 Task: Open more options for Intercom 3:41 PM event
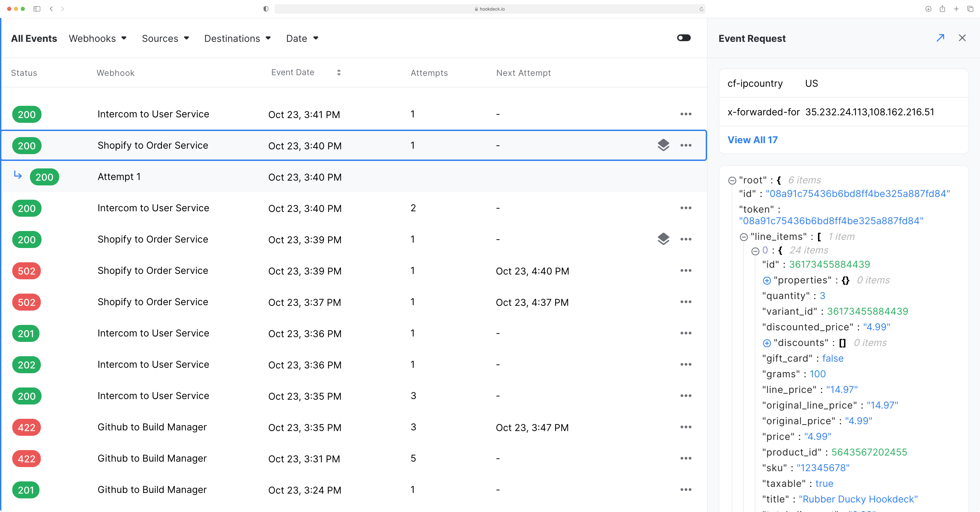686,114
